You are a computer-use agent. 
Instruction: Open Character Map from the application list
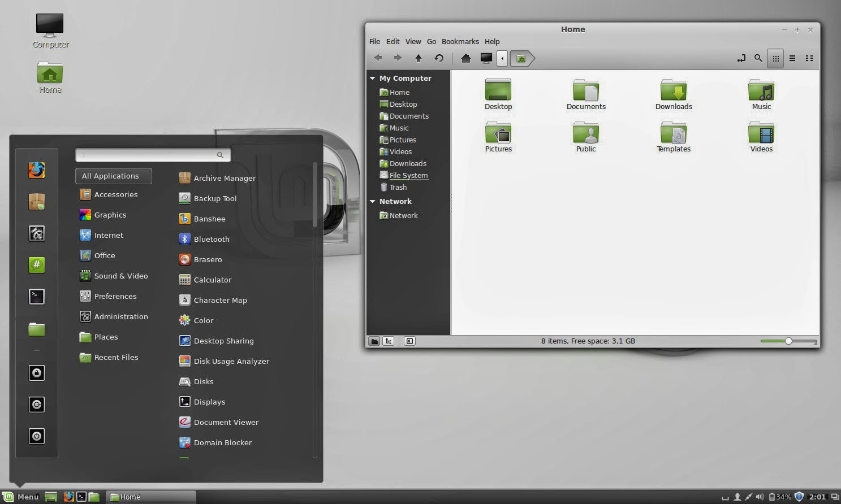click(220, 300)
